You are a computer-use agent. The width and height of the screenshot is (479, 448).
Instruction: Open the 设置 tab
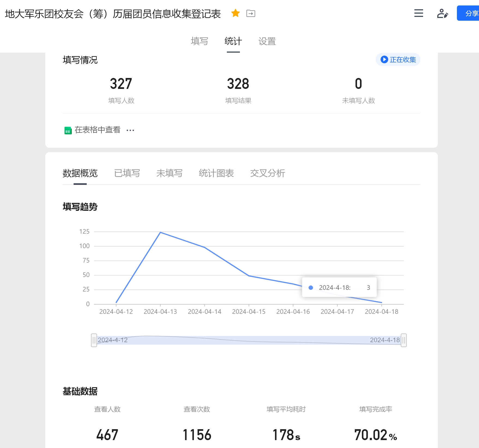tap(267, 41)
